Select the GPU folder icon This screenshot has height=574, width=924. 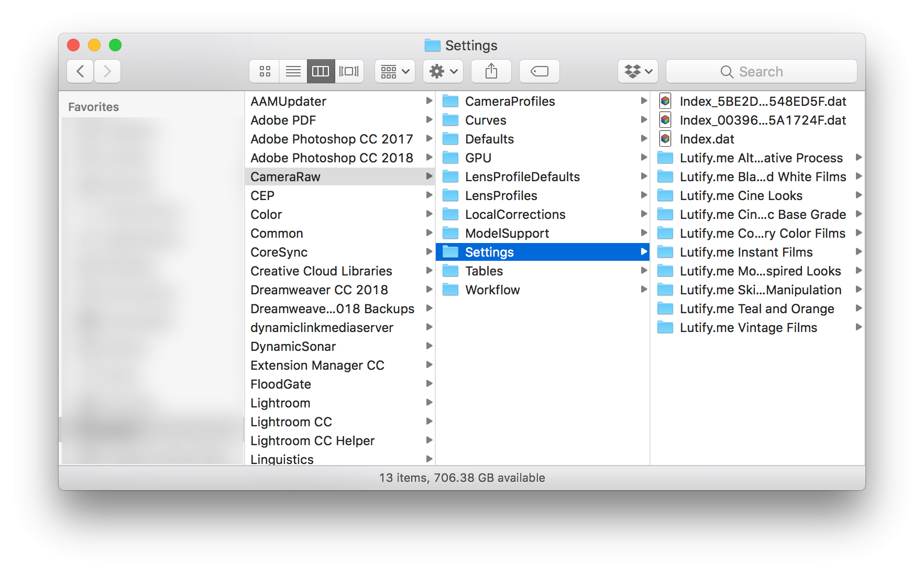[x=450, y=158]
